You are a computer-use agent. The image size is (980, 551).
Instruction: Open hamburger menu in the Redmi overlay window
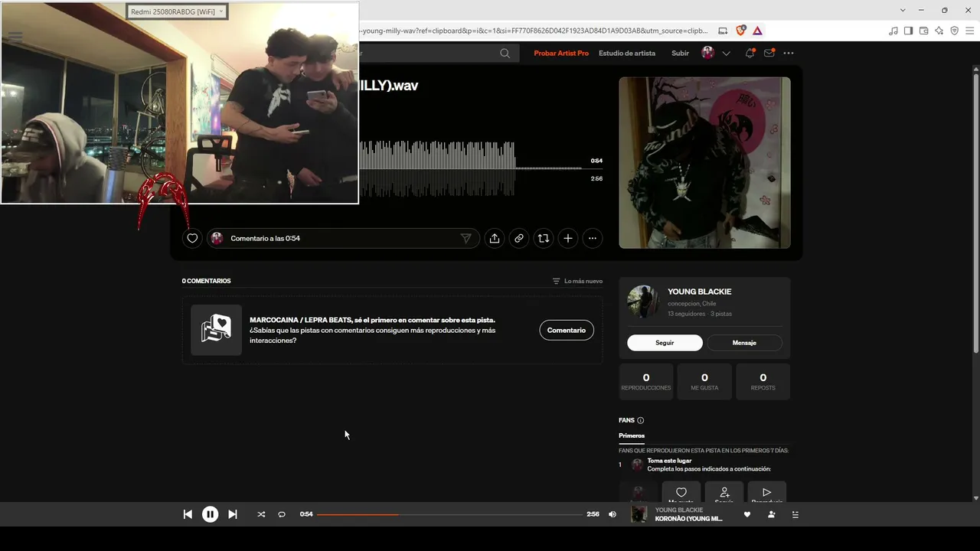[x=15, y=36]
